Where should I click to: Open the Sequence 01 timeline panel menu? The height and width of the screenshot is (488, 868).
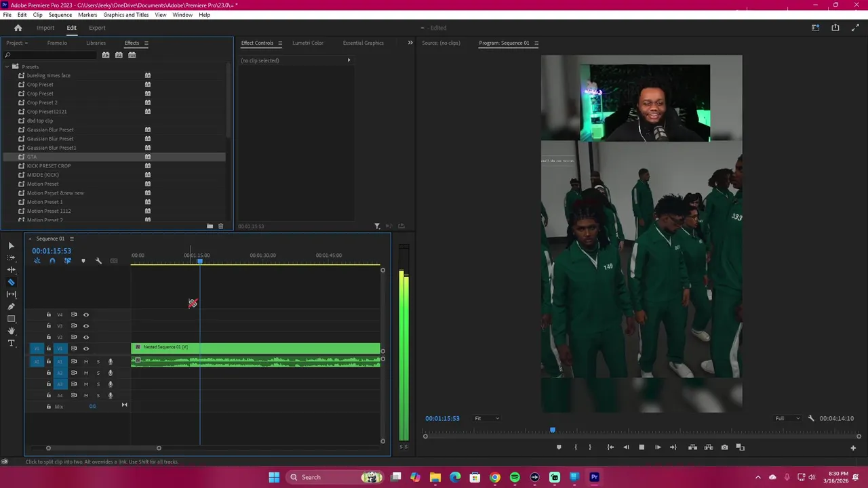click(x=71, y=239)
